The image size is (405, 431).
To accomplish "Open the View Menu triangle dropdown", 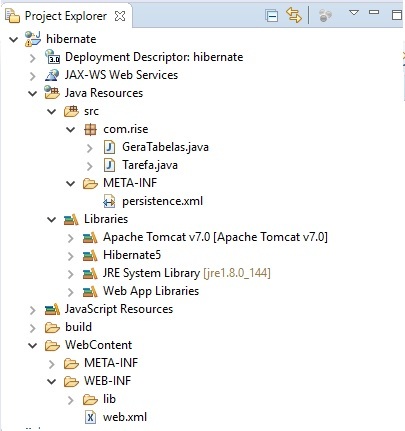I will click(x=354, y=13).
